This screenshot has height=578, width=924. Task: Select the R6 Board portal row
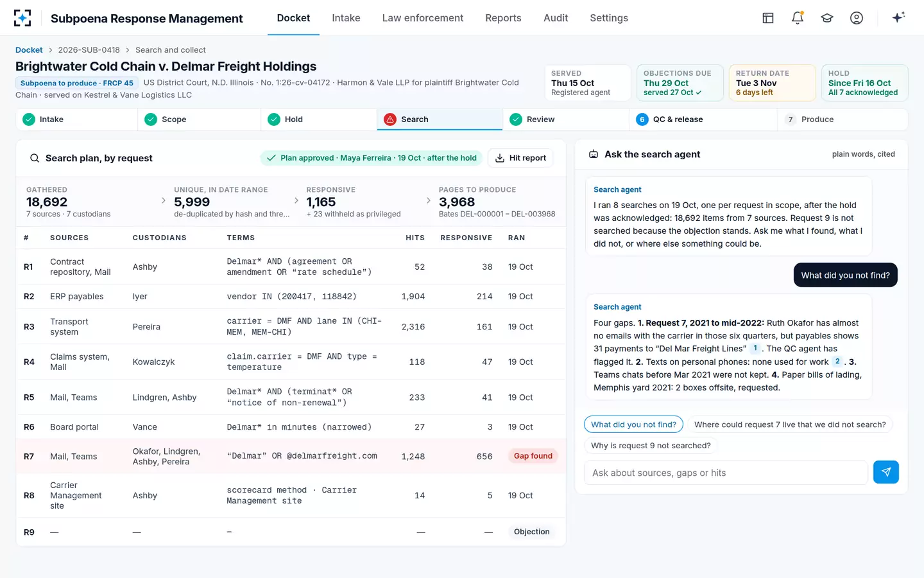(x=291, y=427)
